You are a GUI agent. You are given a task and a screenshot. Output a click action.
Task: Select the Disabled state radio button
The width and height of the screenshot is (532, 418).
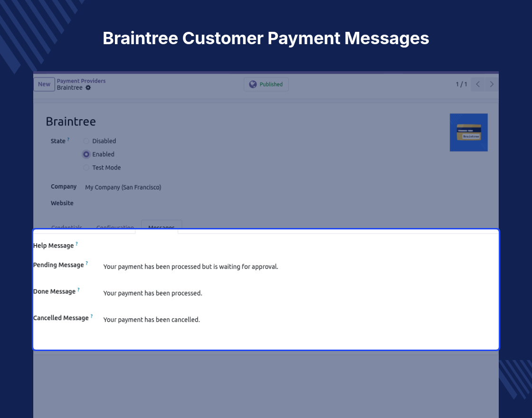[86, 141]
